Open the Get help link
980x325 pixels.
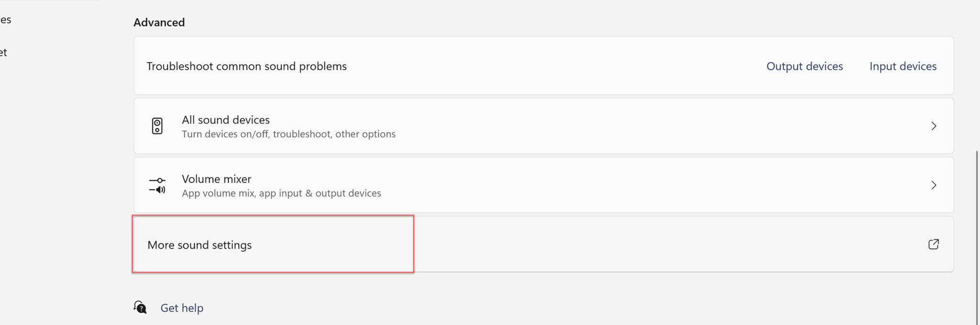tap(182, 308)
